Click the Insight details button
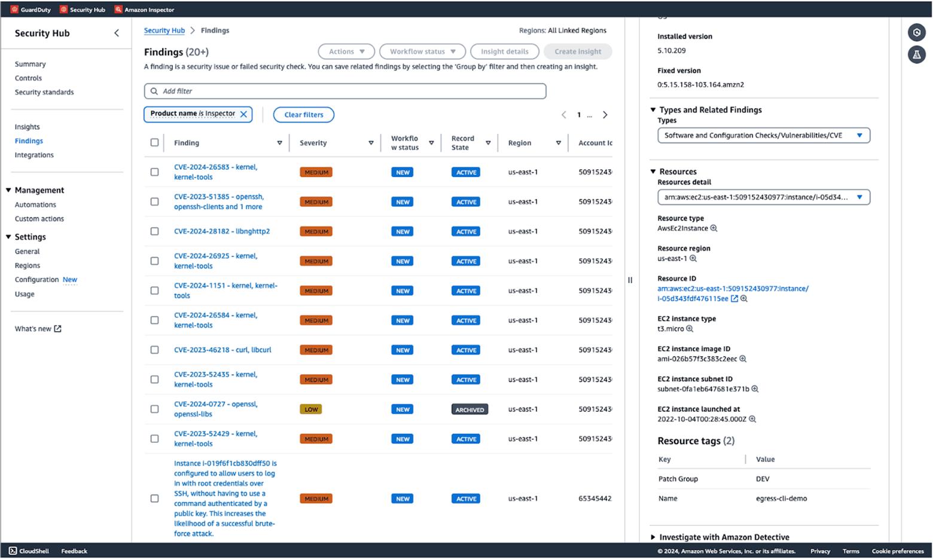Viewport: 933px width, 560px height. click(505, 51)
